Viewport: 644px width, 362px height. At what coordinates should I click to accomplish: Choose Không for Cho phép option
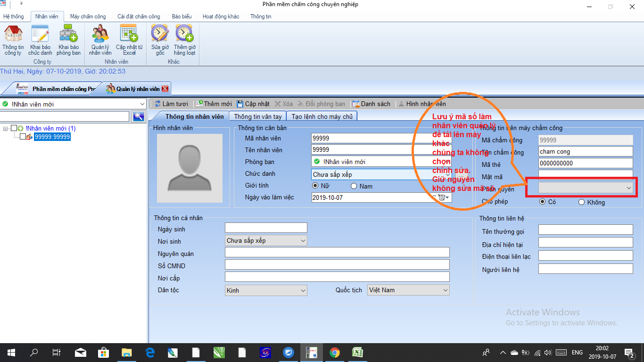[581, 202]
